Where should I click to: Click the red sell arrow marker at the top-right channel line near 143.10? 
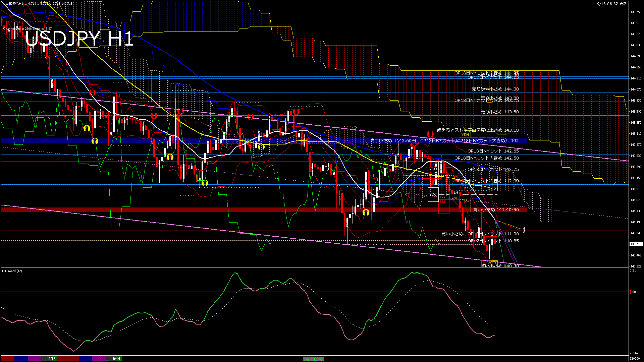pyautogui.click(x=430, y=134)
